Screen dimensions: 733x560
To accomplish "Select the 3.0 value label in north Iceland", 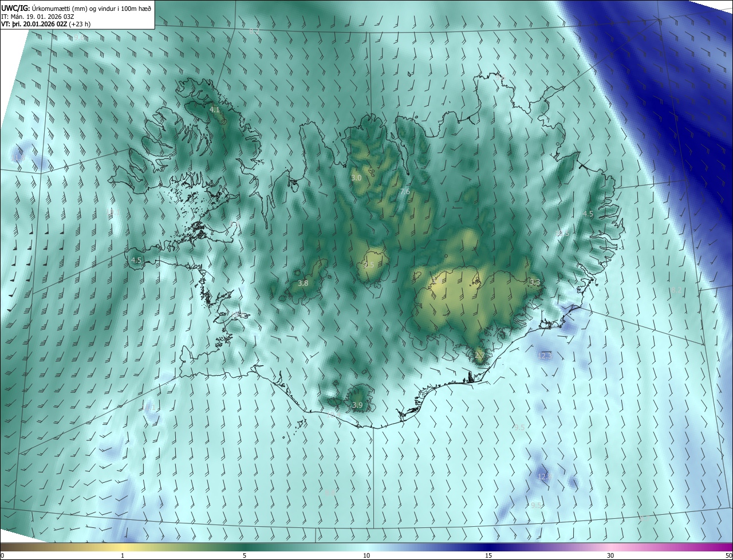I will [356, 178].
